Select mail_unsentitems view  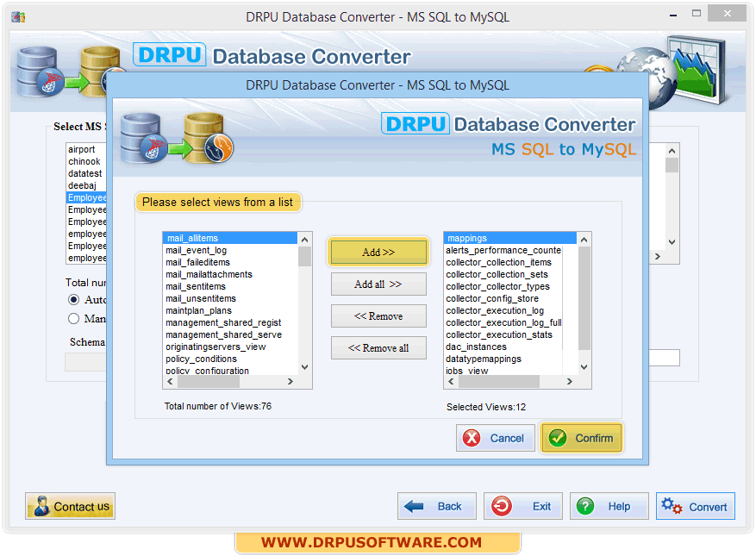[x=230, y=298]
